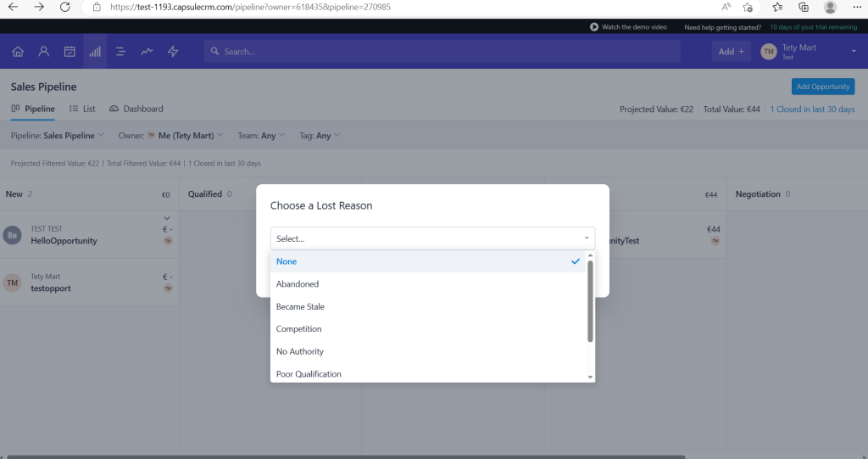Add this page to favorites star
The height and width of the screenshot is (459, 868).
[748, 7]
